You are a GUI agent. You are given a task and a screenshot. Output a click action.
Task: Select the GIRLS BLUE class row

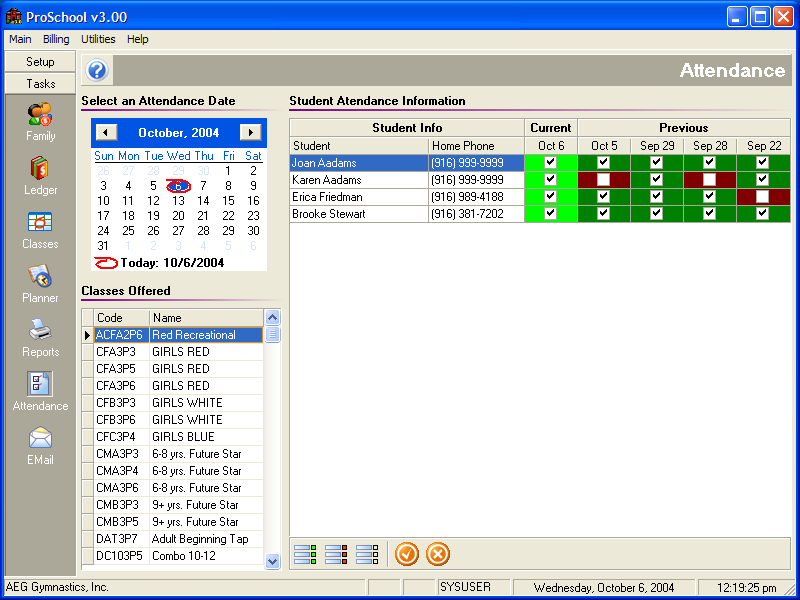point(182,437)
